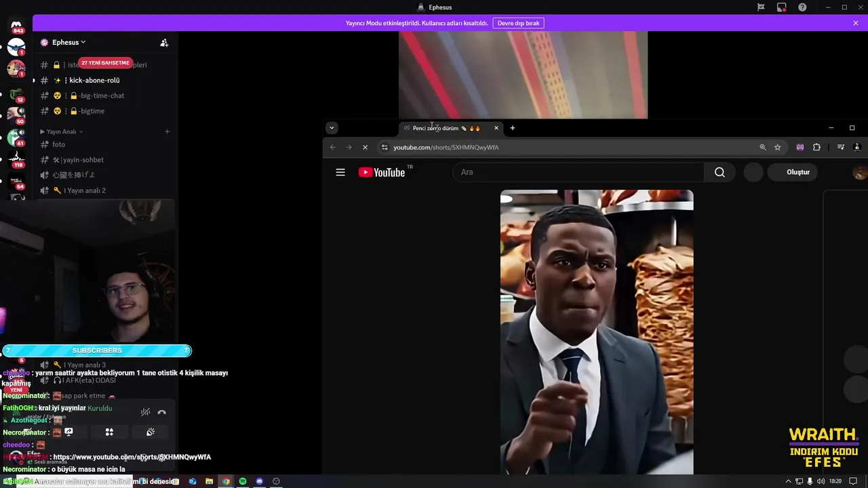Open Spotify from the taskbar
868x488 pixels.
tap(243, 481)
